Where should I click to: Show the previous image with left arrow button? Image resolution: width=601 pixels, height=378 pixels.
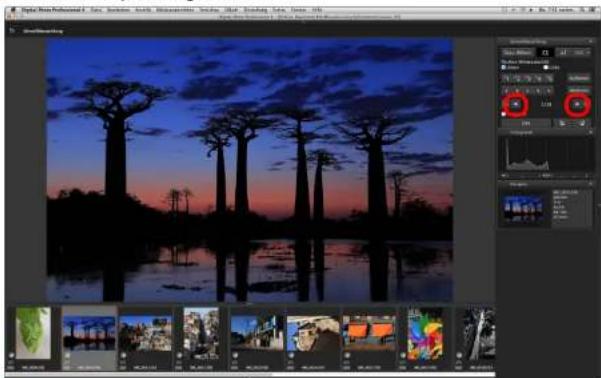516,104
